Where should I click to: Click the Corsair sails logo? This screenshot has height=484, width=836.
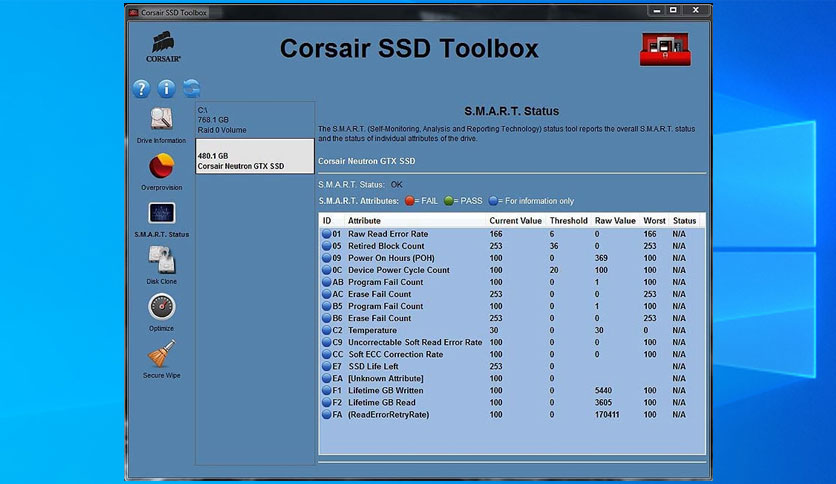click(163, 47)
